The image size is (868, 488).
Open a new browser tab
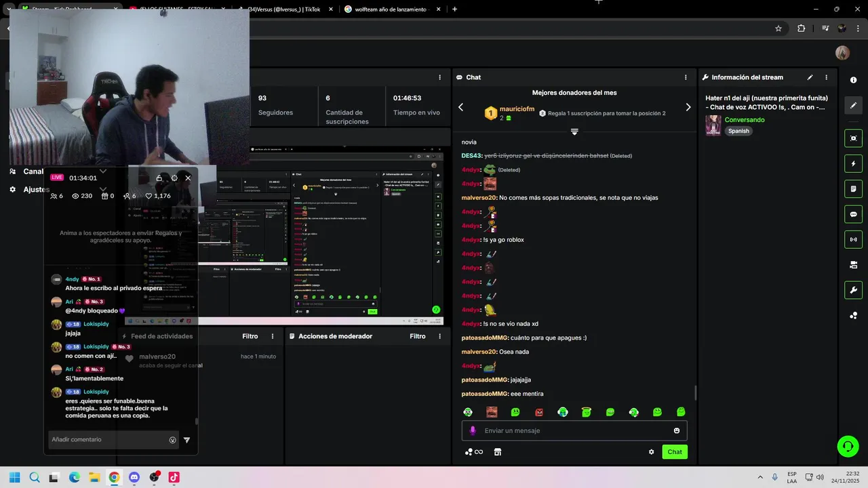(x=454, y=9)
